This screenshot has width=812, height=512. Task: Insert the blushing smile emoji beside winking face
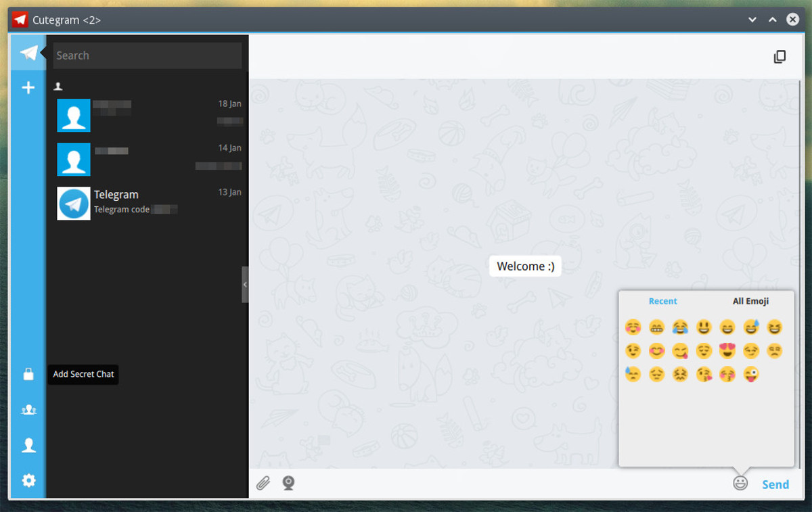[x=656, y=351]
